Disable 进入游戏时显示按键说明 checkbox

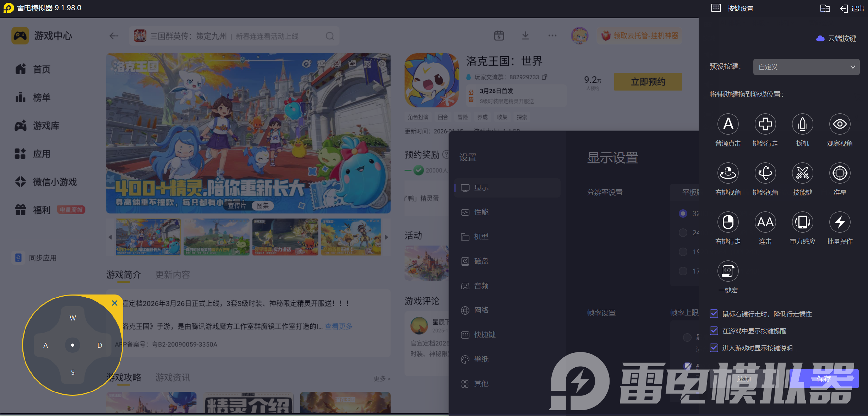tap(714, 348)
